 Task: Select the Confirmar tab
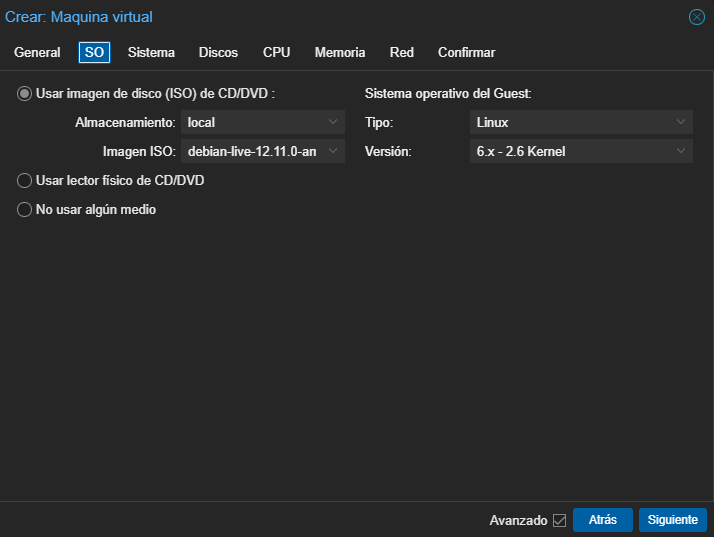point(466,52)
